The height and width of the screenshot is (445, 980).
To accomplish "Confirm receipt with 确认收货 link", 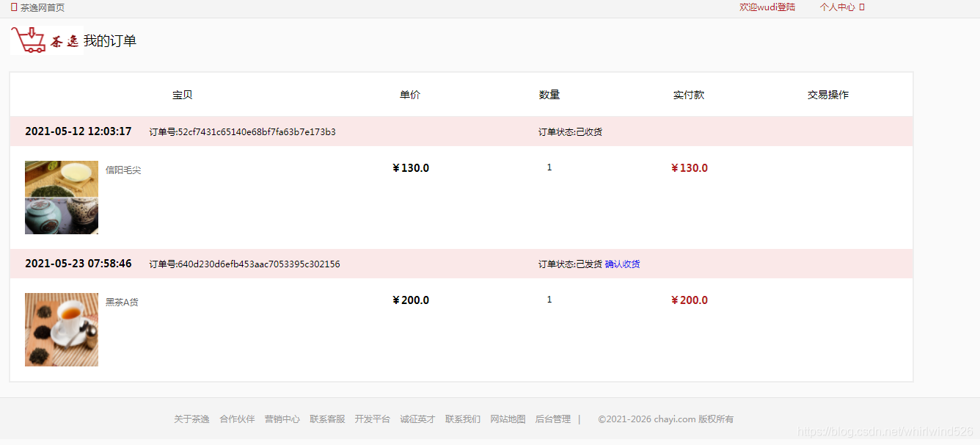I will pyautogui.click(x=622, y=264).
